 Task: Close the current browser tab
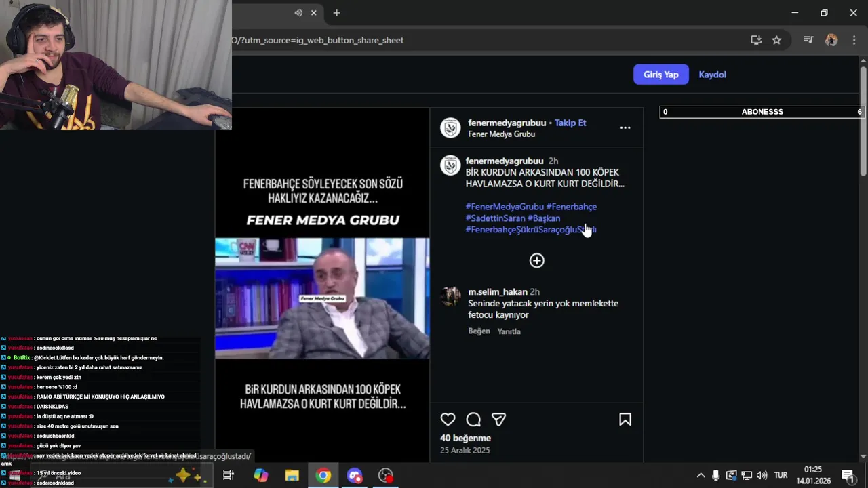click(314, 13)
